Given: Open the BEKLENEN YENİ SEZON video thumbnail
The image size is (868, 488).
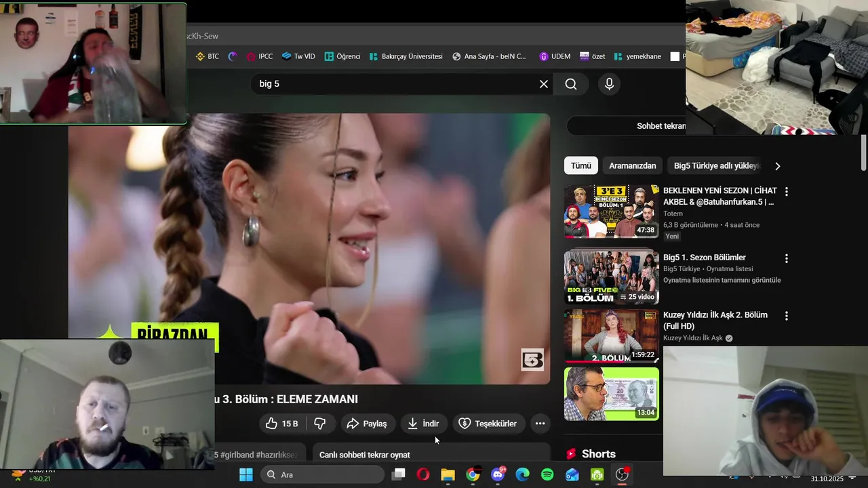Looking at the screenshot, I should (612, 211).
